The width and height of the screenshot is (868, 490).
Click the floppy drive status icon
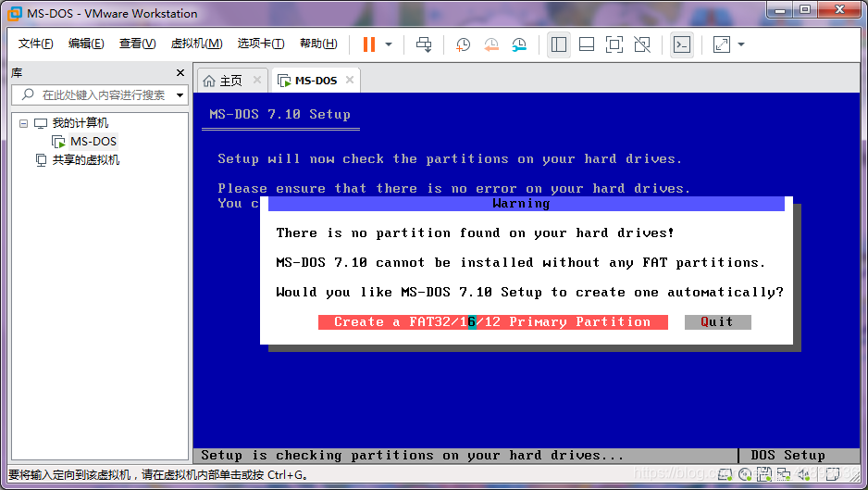(x=764, y=474)
